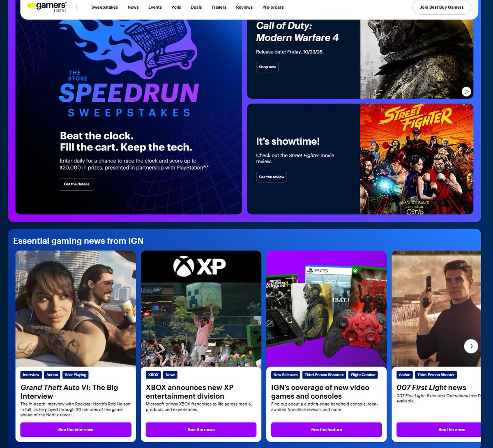The width and height of the screenshot is (493, 448).
Task: Click Essential gaming news from IGN heading
Action: click(78, 241)
